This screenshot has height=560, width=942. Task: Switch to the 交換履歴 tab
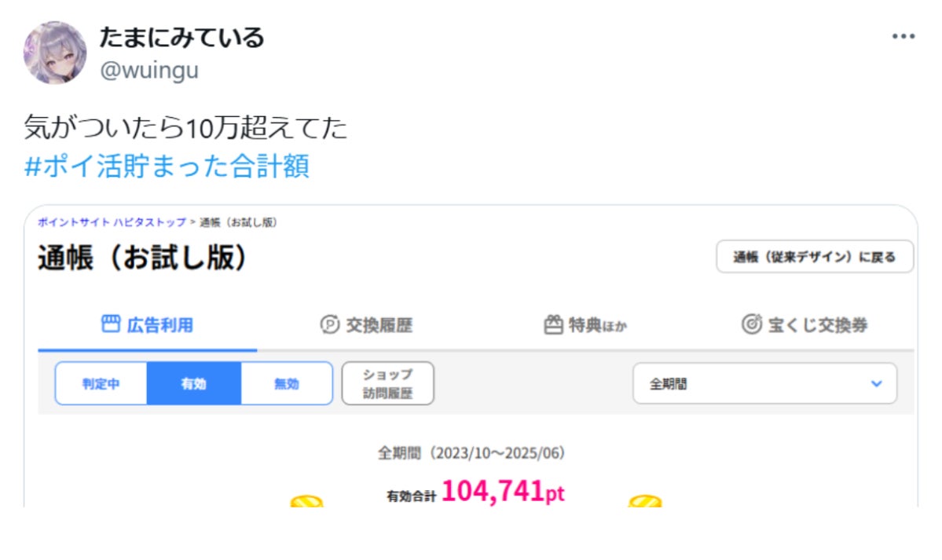click(x=366, y=325)
